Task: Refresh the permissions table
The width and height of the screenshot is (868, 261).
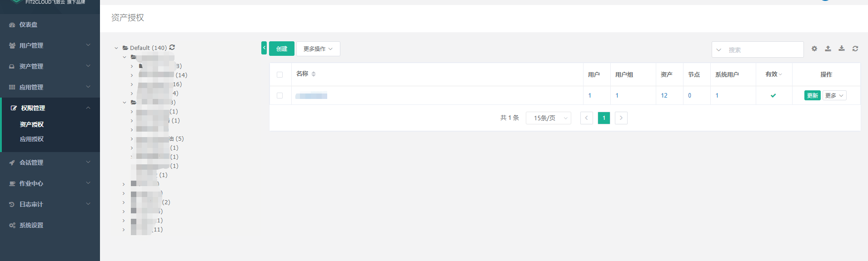Action: coord(855,49)
